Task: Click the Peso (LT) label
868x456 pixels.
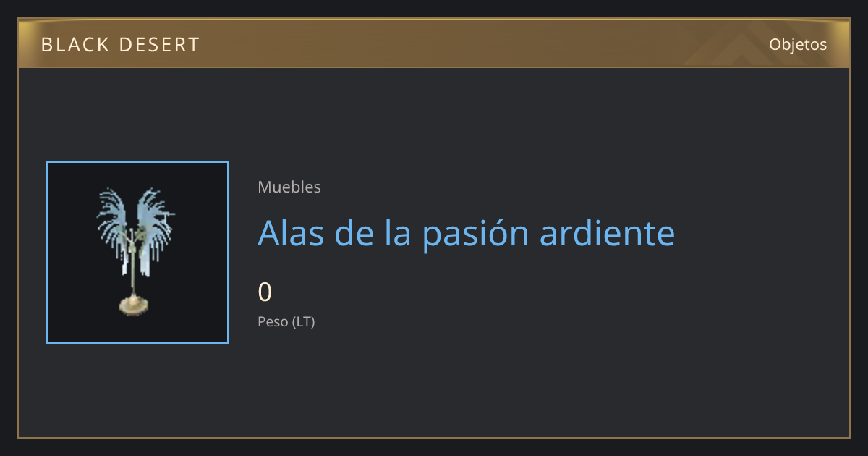Action: point(286,322)
